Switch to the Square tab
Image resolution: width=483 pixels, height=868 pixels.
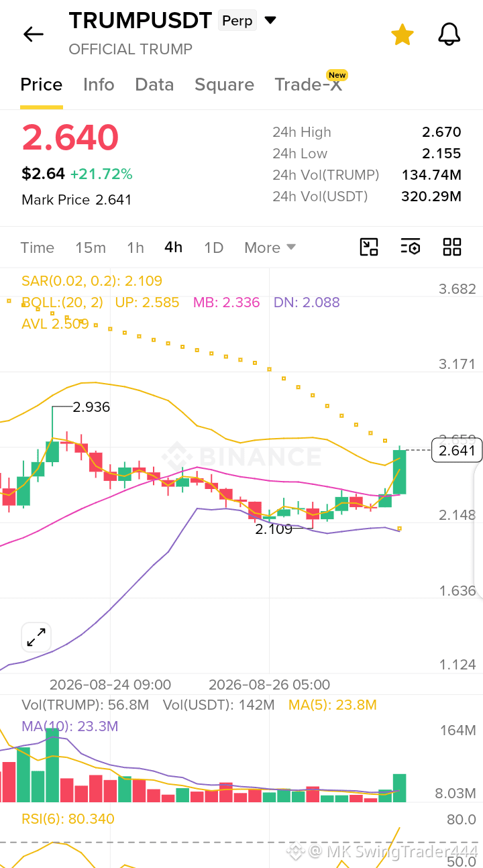[224, 85]
